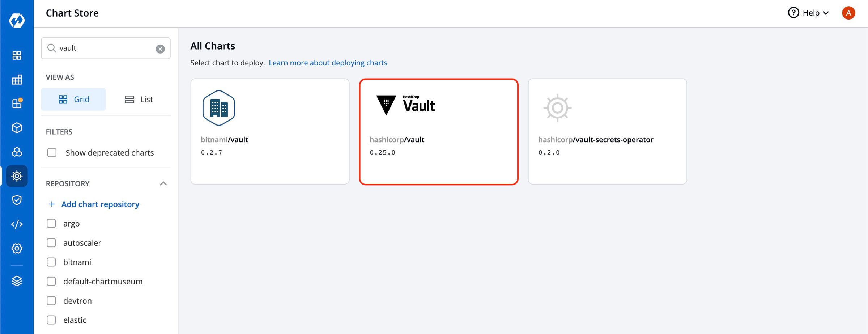868x334 pixels.
Task: Open Learn more about deploying charts
Action: coord(328,63)
